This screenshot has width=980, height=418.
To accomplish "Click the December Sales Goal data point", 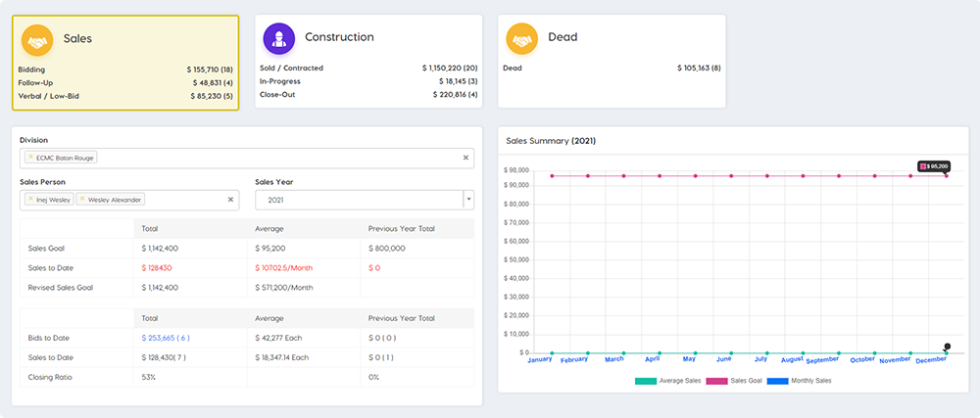I will [947, 176].
